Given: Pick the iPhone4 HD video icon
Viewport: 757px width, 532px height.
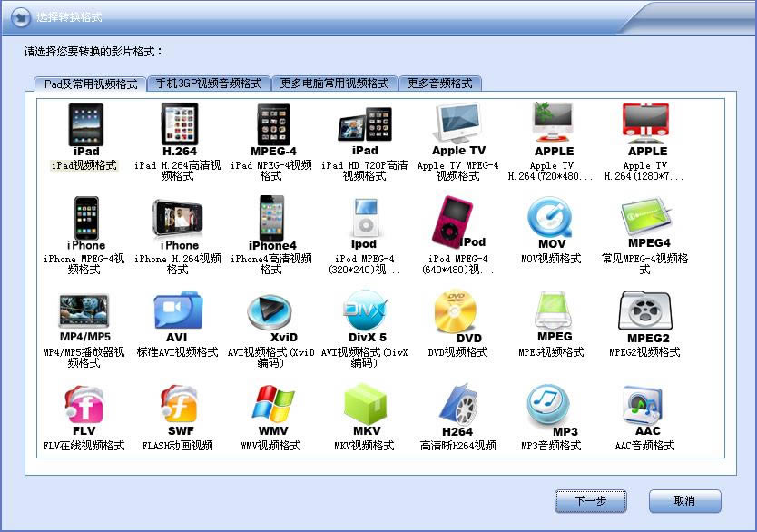Looking at the screenshot, I should point(272,223).
